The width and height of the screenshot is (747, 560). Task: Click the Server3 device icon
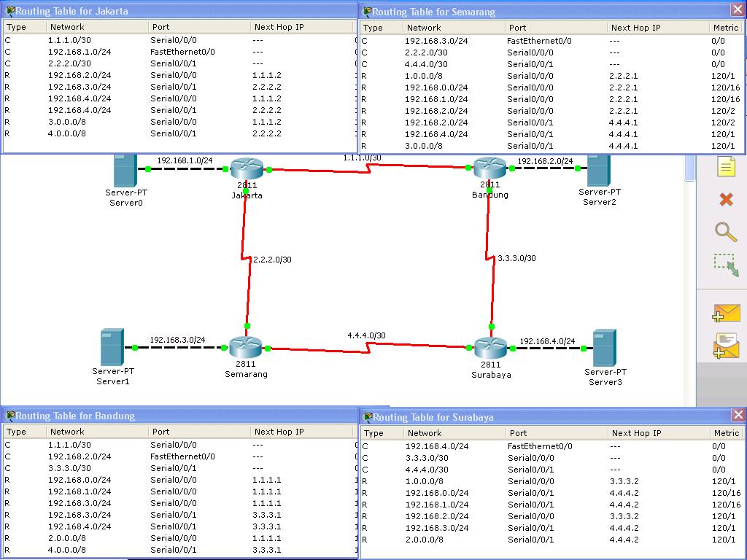pos(605,348)
